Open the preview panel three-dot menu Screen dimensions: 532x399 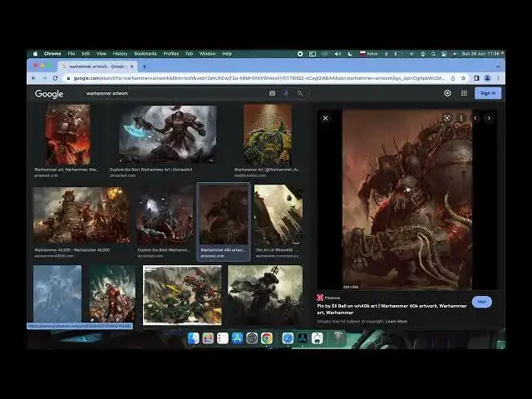[461, 118]
